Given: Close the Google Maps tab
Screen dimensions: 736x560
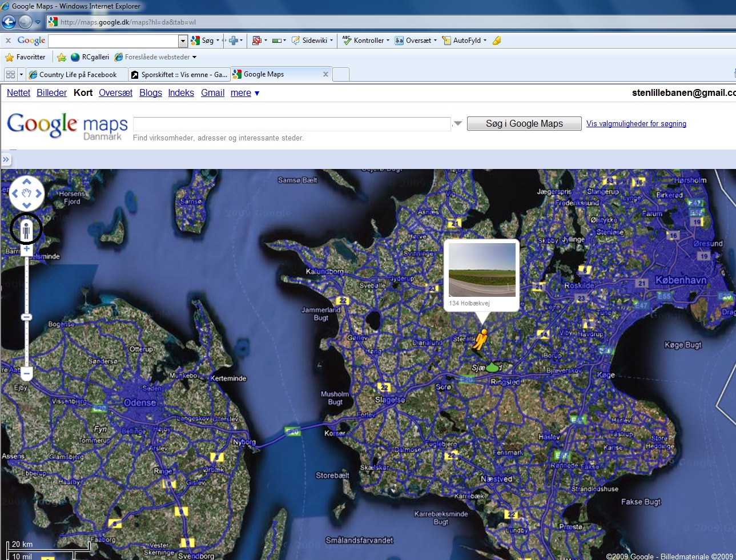Looking at the screenshot, I should 325,74.
